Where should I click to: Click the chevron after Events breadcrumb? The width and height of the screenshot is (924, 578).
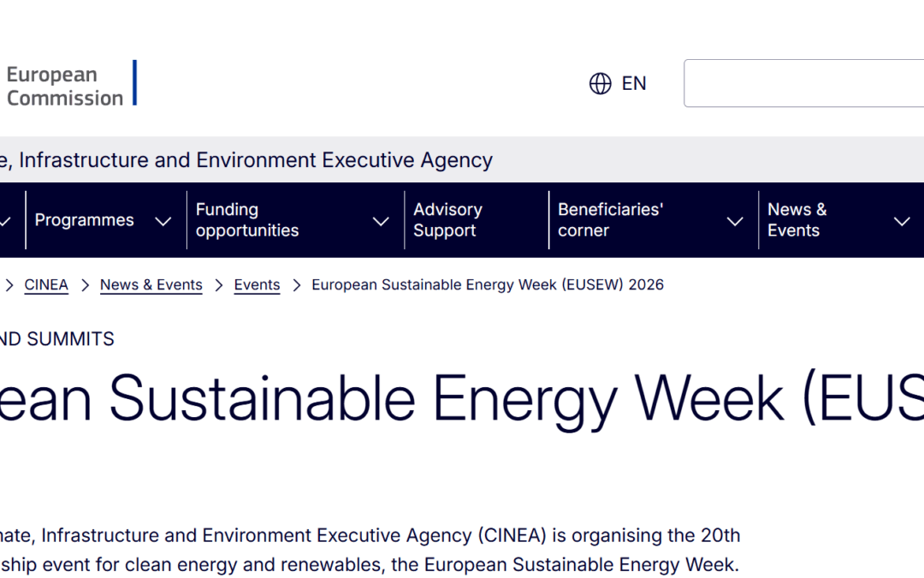pyautogui.click(x=296, y=284)
